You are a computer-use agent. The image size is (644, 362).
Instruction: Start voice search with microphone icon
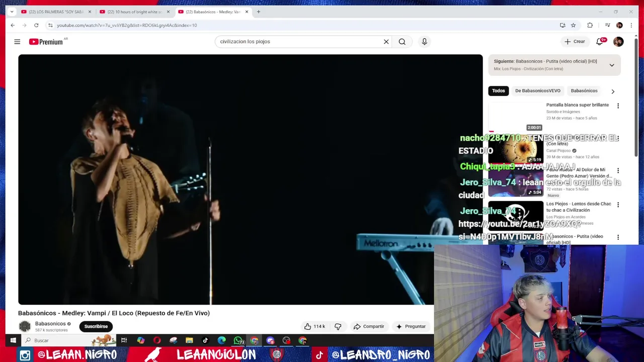click(424, 42)
